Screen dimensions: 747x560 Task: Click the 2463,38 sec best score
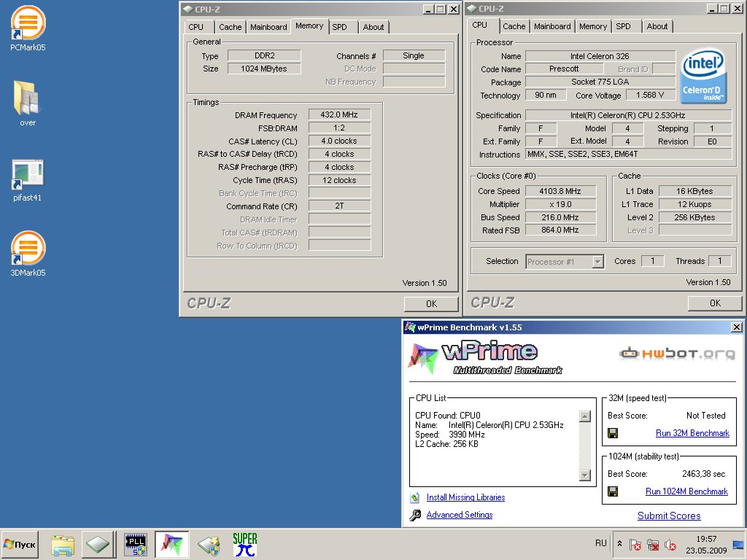coord(703,474)
